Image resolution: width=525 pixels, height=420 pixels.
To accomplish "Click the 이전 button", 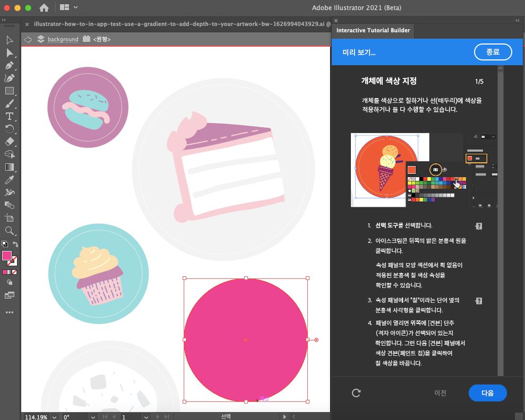I will click(x=440, y=393).
